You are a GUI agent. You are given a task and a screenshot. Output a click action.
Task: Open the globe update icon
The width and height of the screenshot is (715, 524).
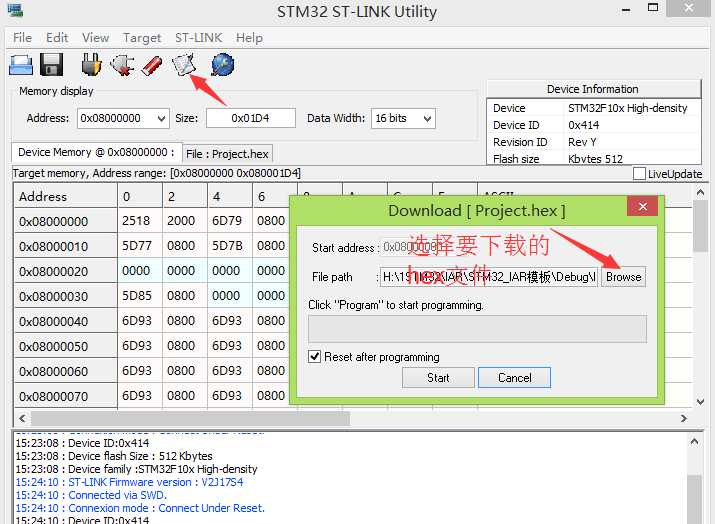(223, 65)
